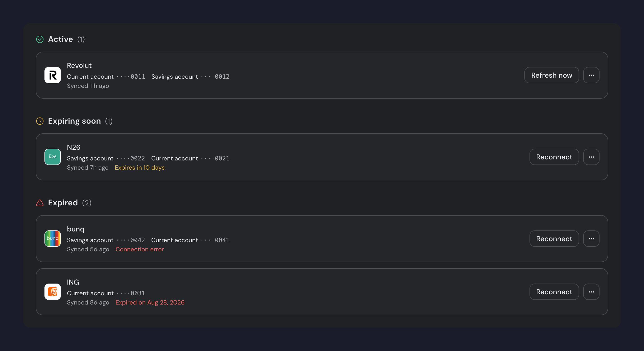
Task: Click the 'Synced 5d ago' status
Action: pyautogui.click(x=88, y=249)
